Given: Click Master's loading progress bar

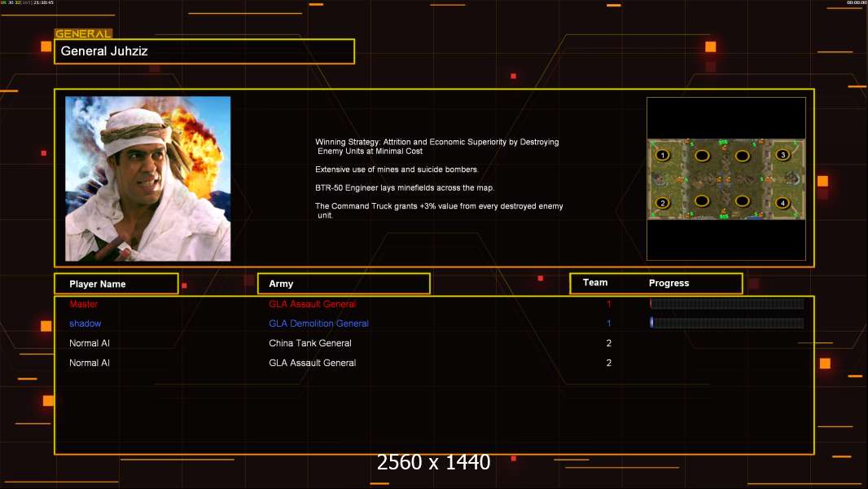Looking at the screenshot, I should [x=727, y=303].
